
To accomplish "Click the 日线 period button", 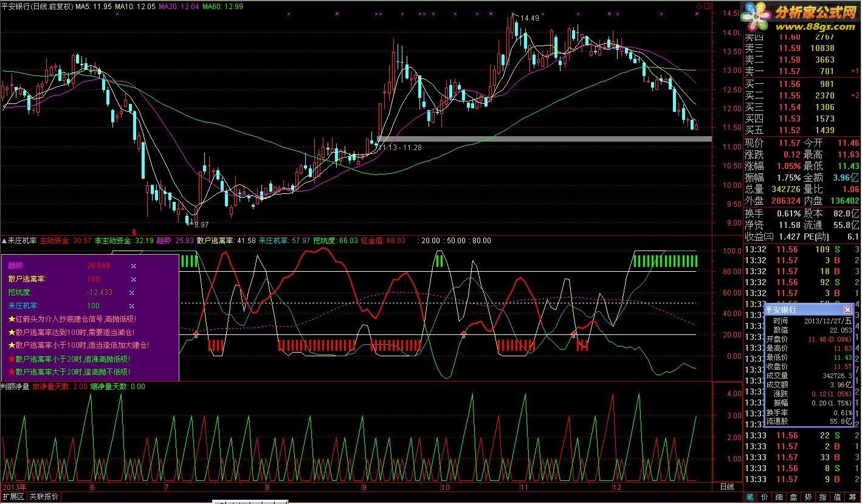I will tap(727, 487).
